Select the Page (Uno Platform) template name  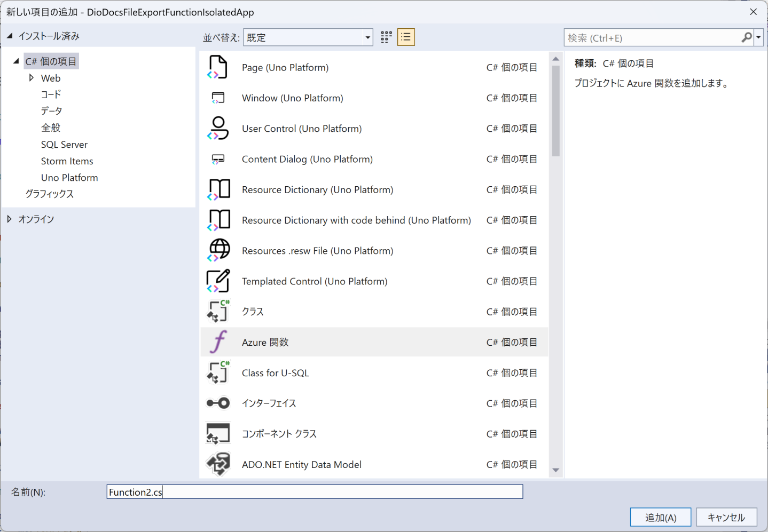(x=285, y=67)
